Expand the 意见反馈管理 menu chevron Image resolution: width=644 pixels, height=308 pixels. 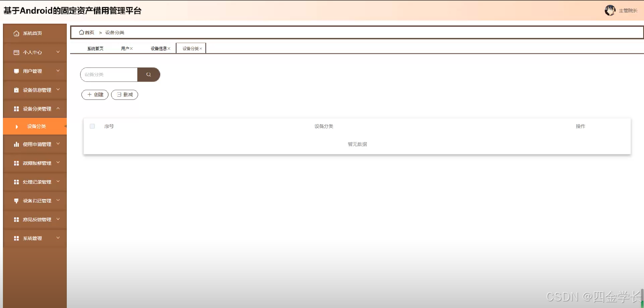58,219
